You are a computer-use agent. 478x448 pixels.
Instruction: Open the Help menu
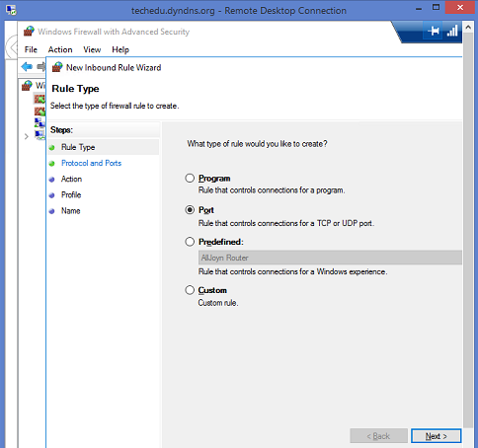click(x=120, y=49)
